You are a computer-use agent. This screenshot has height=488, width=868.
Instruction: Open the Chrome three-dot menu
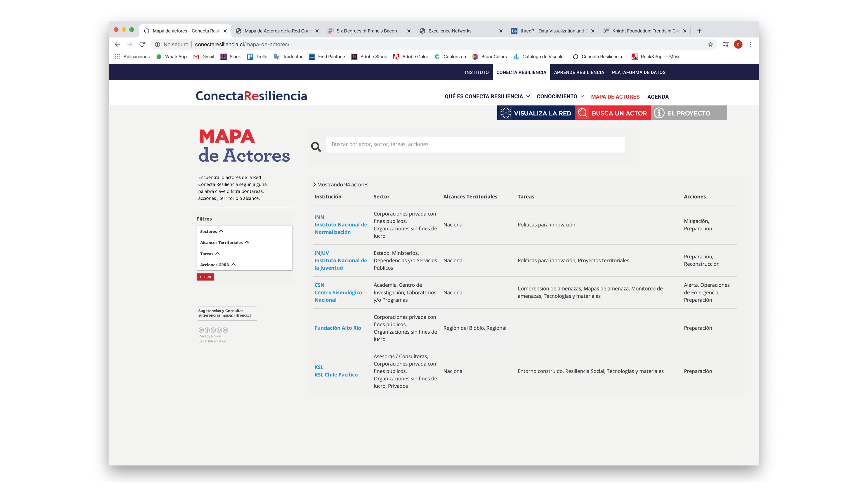tap(750, 44)
